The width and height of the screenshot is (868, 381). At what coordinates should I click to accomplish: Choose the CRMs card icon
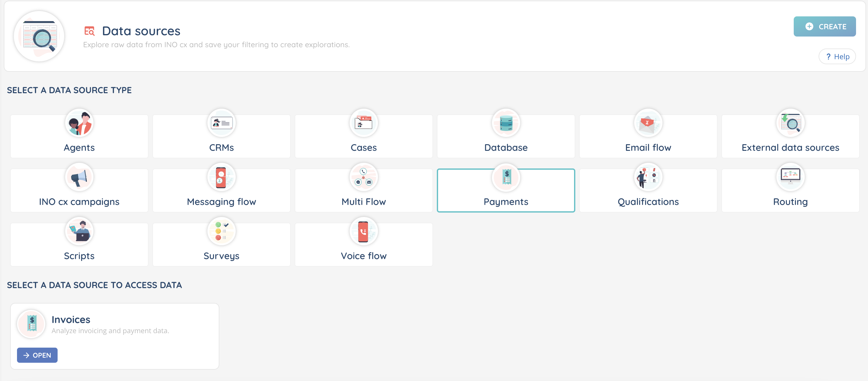coord(221,123)
